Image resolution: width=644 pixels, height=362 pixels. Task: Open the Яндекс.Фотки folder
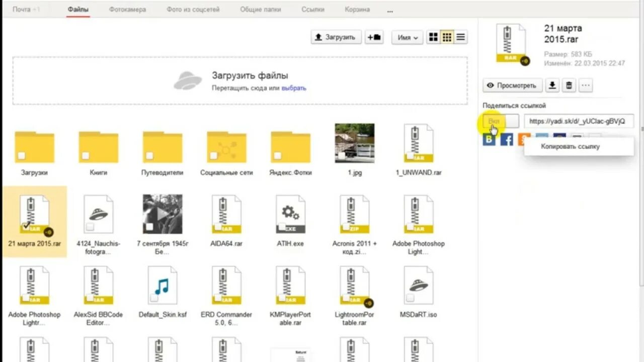click(290, 147)
